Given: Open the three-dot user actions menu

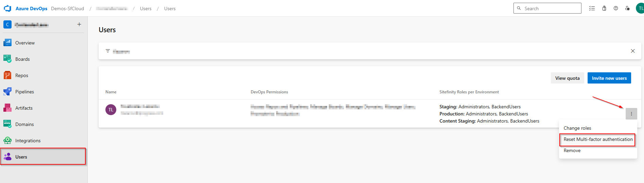Looking at the screenshot, I should coord(631,114).
